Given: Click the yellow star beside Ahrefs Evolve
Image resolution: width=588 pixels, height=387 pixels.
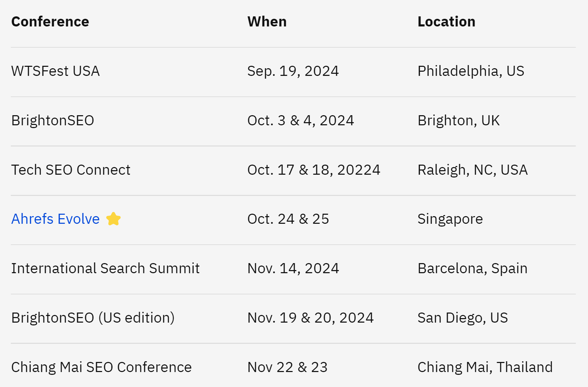Looking at the screenshot, I should 113,219.
